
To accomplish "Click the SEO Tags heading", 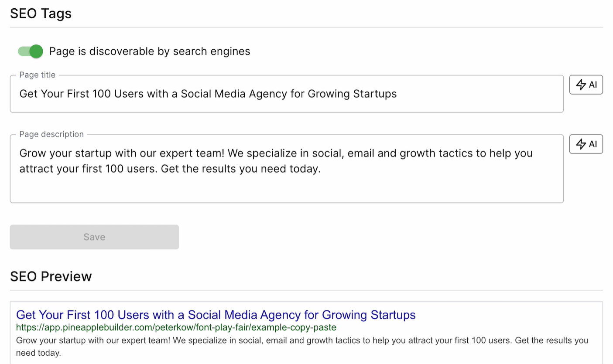I will tap(41, 14).
